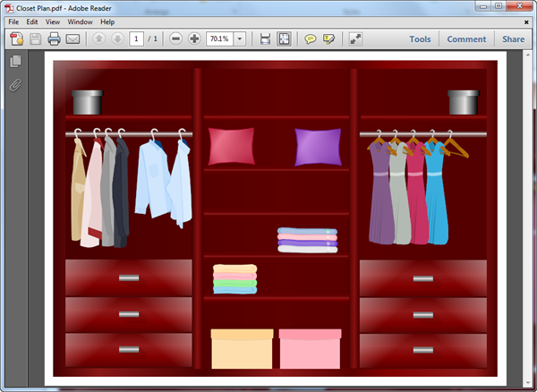The image size is (537, 392).
Task: Open the Comment pane
Action: coord(466,39)
